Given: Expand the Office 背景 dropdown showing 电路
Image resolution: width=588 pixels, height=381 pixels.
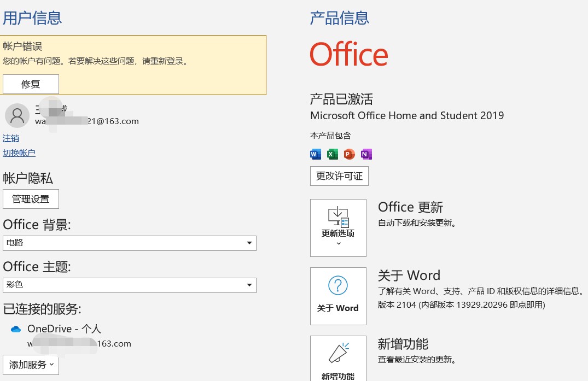Looking at the screenshot, I should click(x=130, y=243).
